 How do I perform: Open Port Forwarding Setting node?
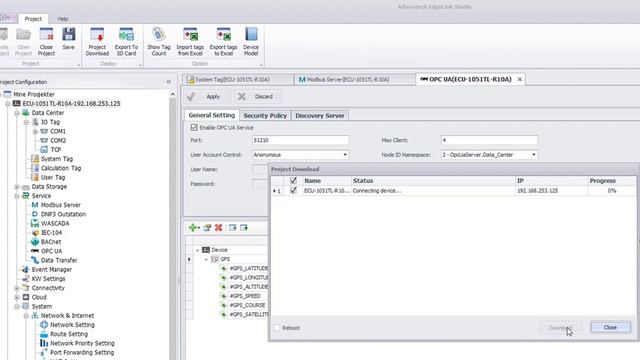(82, 352)
